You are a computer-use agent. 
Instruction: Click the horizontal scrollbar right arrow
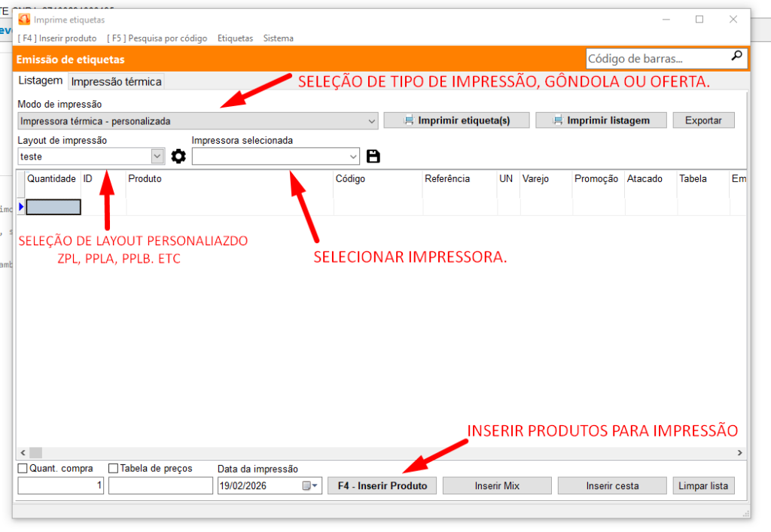(739, 453)
